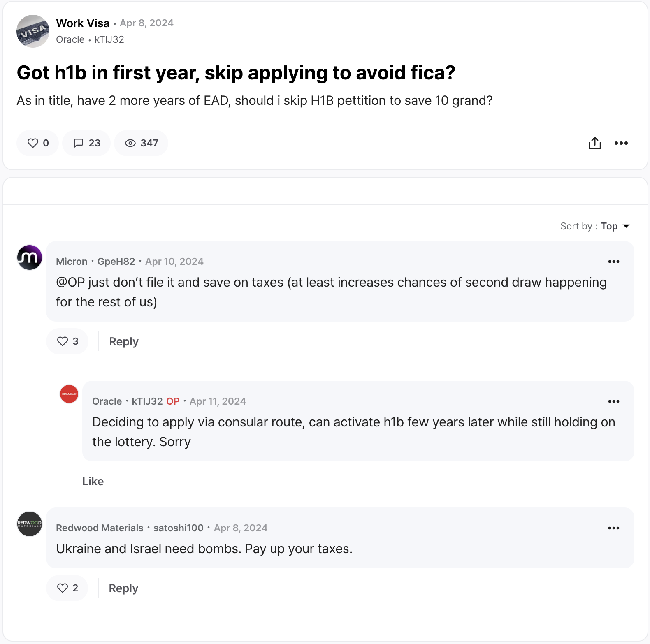
Task: Reply to GpeH82's Micron comment
Action: point(124,342)
